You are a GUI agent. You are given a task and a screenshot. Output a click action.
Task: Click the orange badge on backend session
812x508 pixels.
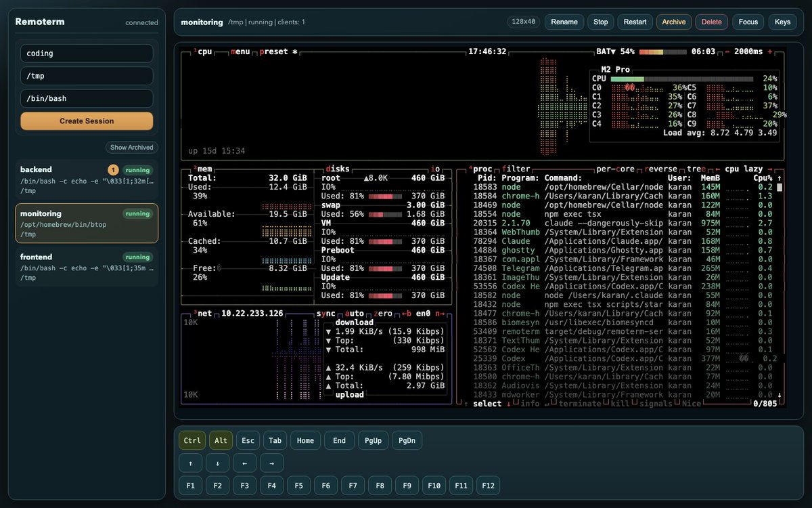[x=114, y=170]
